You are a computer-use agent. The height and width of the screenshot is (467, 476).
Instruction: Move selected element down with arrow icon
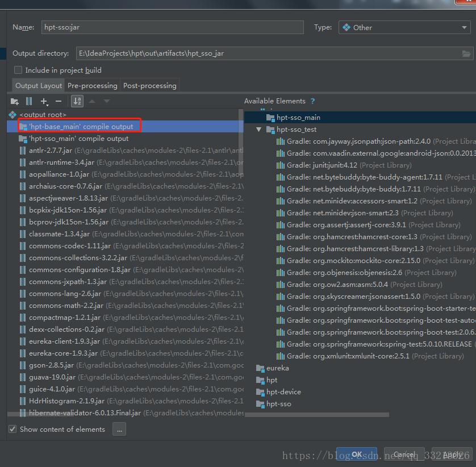107,101
